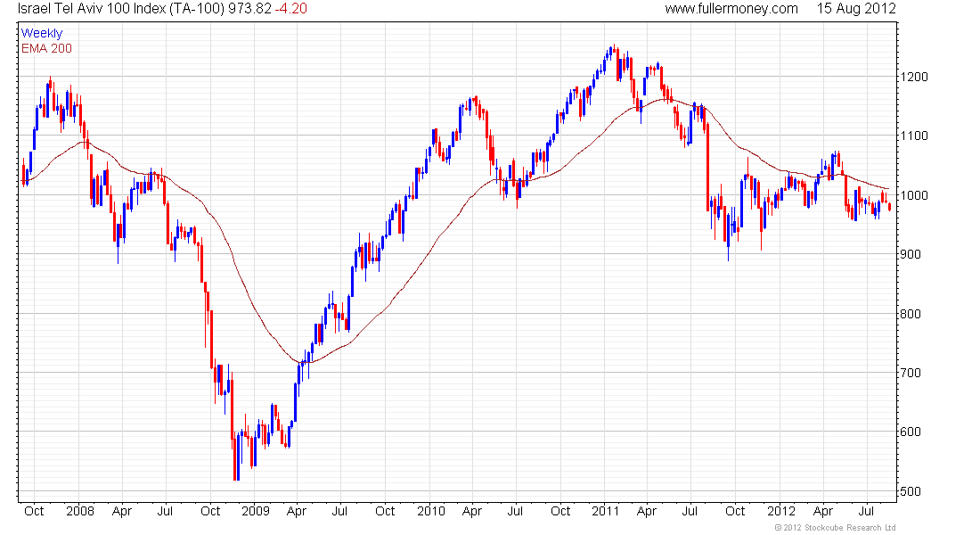Image resolution: width=980 pixels, height=535 pixels.
Task: Click the 2011 year axis label
Action: (605, 511)
